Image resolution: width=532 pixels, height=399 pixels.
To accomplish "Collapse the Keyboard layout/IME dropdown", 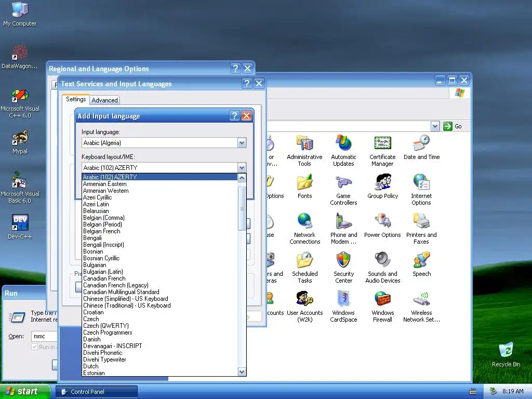I will pos(242,168).
